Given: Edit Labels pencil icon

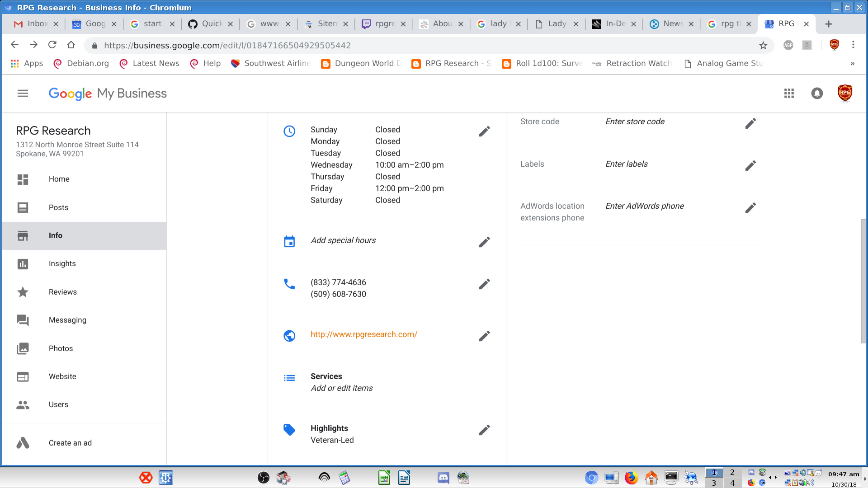Looking at the screenshot, I should pos(750,166).
